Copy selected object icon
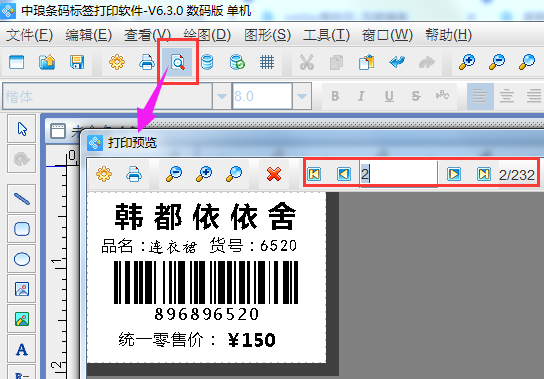This screenshot has width=544, height=379. click(336, 62)
